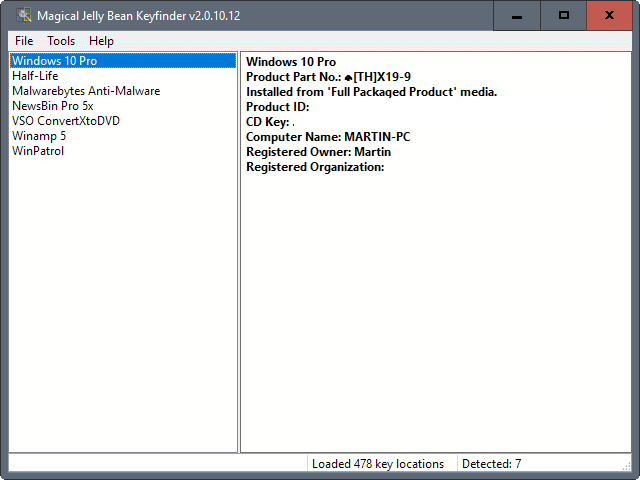
Task: Click the 'CD Key:' line
Action: (x=270, y=122)
